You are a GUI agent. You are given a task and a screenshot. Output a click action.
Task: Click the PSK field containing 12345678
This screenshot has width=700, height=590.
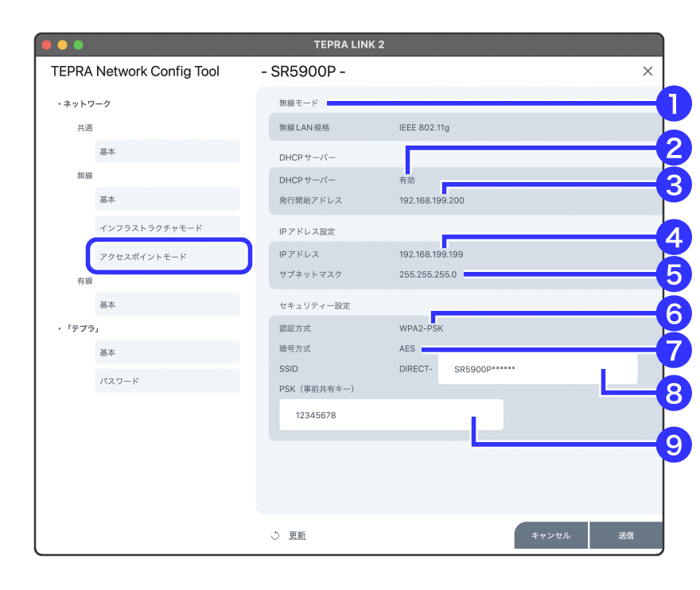391,415
